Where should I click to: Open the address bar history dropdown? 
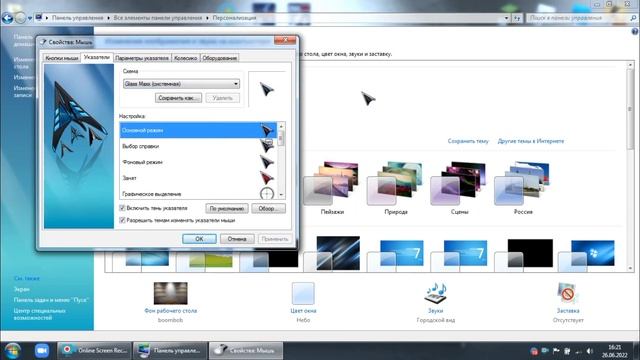click(507, 18)
